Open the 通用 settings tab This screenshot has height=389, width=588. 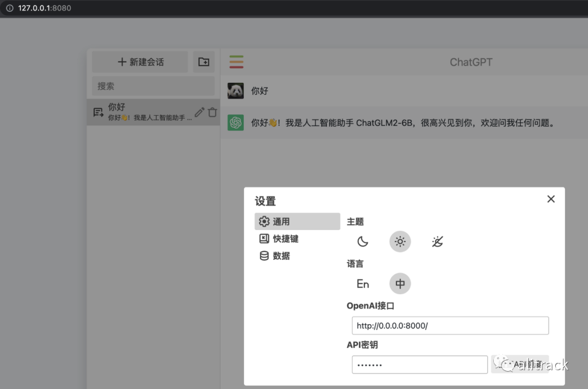point(297,221)
